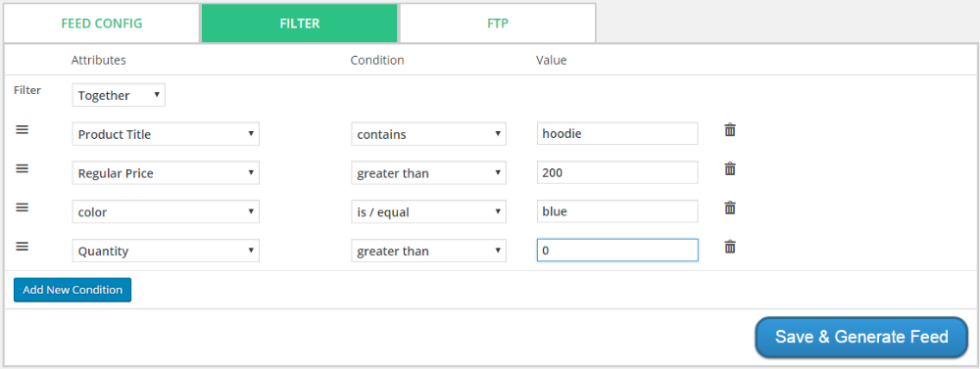The image size is (980, 369).
Task: Click the value field containing 200
Action: tap(617, 173)
